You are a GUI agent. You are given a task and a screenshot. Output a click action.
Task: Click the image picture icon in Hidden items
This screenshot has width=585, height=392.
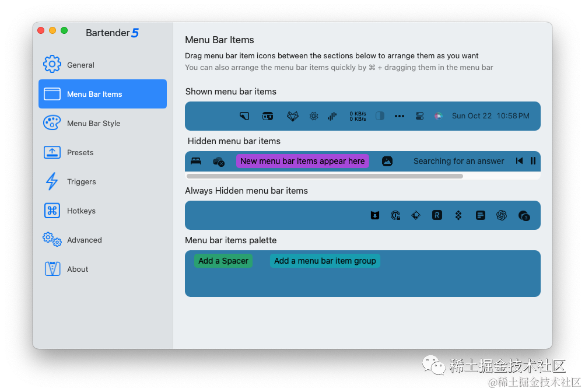coord(387,161)
